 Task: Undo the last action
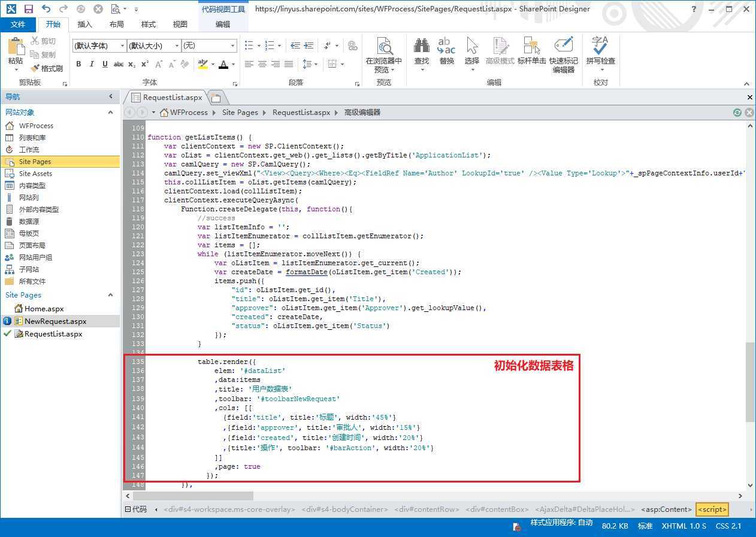[x=46, y=9]
